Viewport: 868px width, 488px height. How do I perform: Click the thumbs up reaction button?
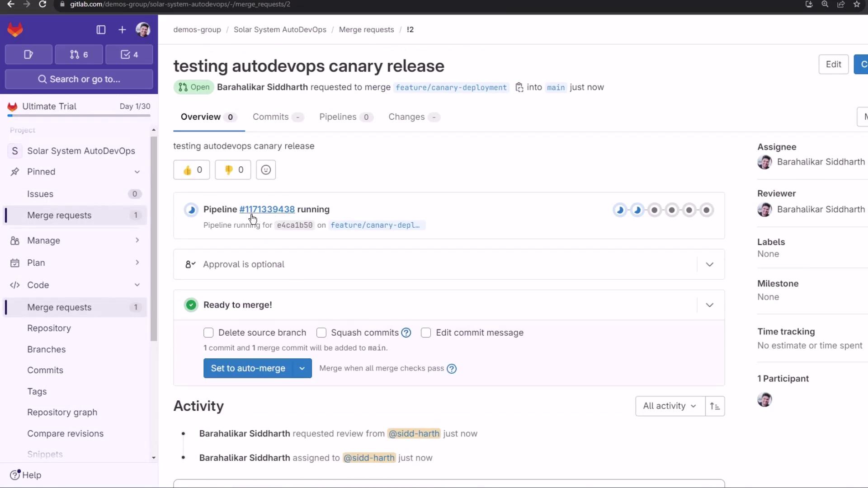(192, 170)
